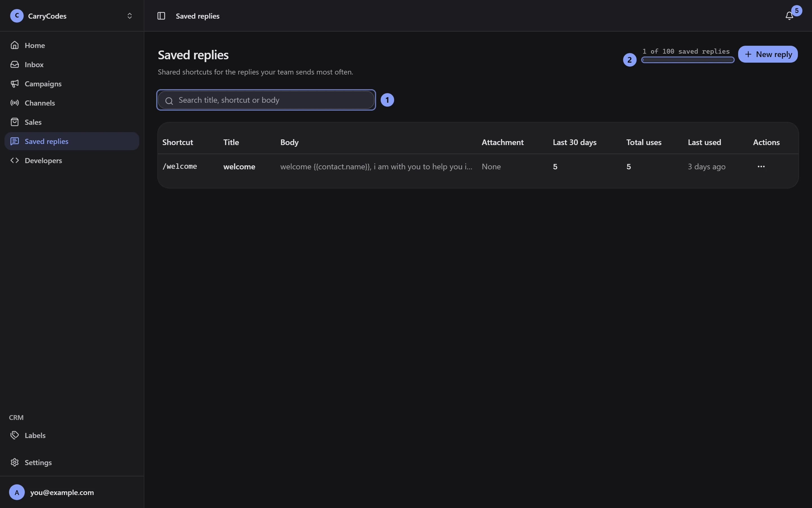Click the Attachment value None
Screen dimensions: 812x508
click(491, 167)
